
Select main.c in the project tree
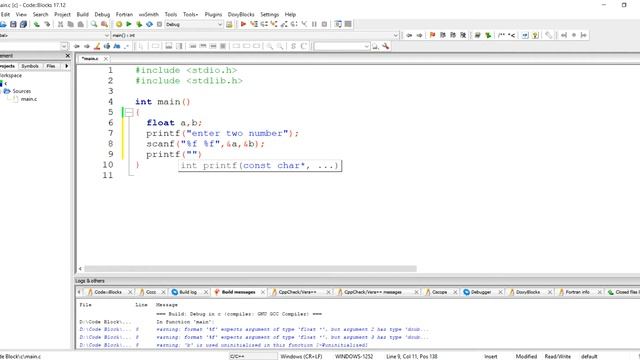(x=29, y=99)
